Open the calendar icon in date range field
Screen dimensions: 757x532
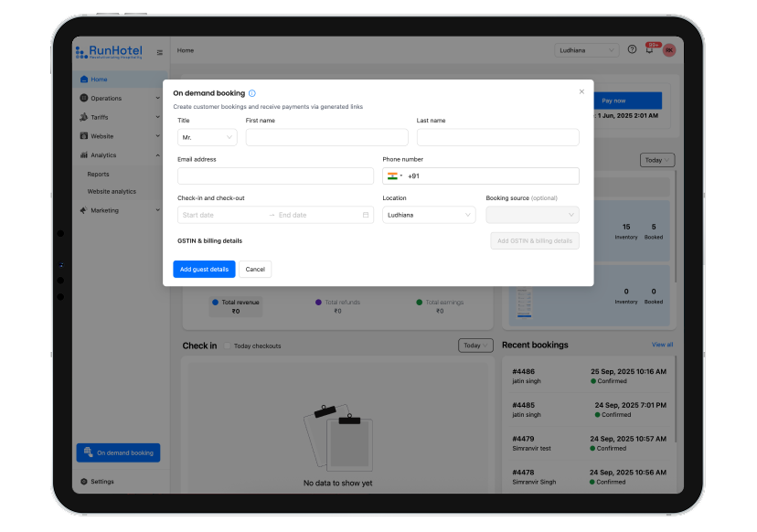tap(366, 215)
